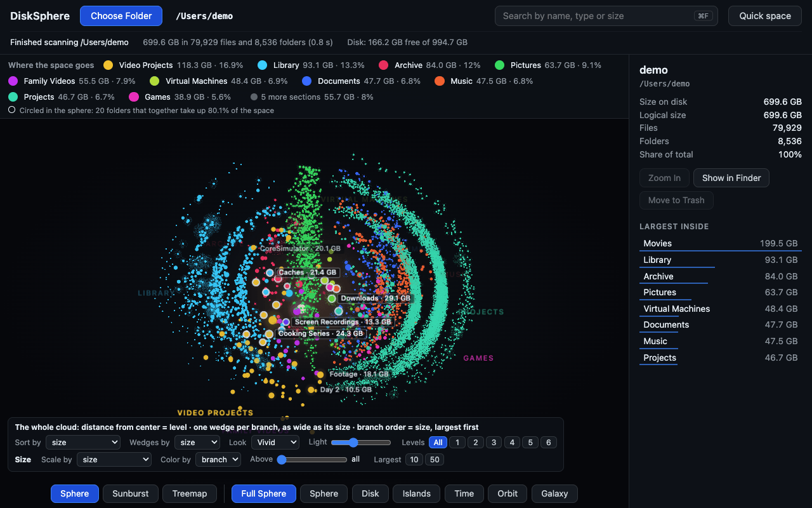Switch to Sunburst view

pyautogui.click(x=131, y=493)
